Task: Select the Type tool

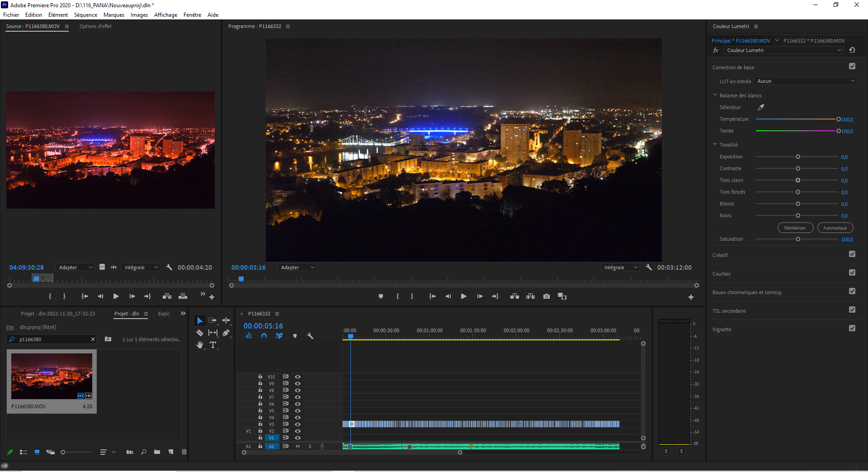Action: [x=213, y=345]
